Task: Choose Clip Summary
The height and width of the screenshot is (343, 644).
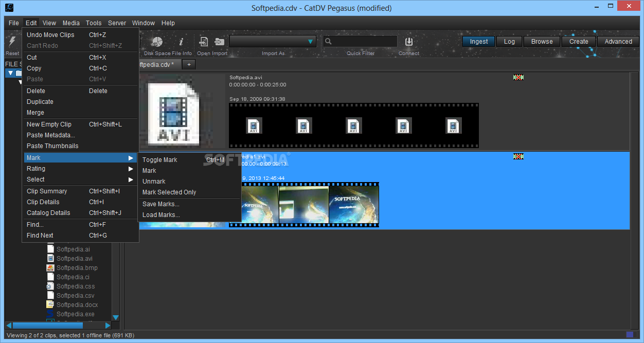Action: click(x=81, y=191)
